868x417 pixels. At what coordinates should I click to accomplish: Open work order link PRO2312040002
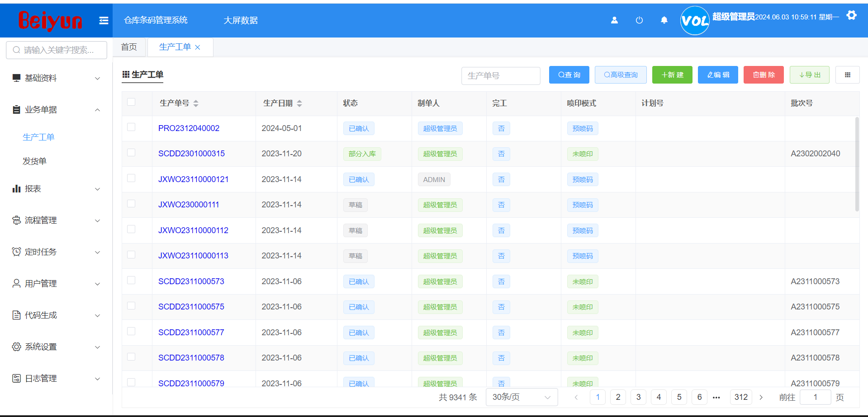[x=189, y=128]
